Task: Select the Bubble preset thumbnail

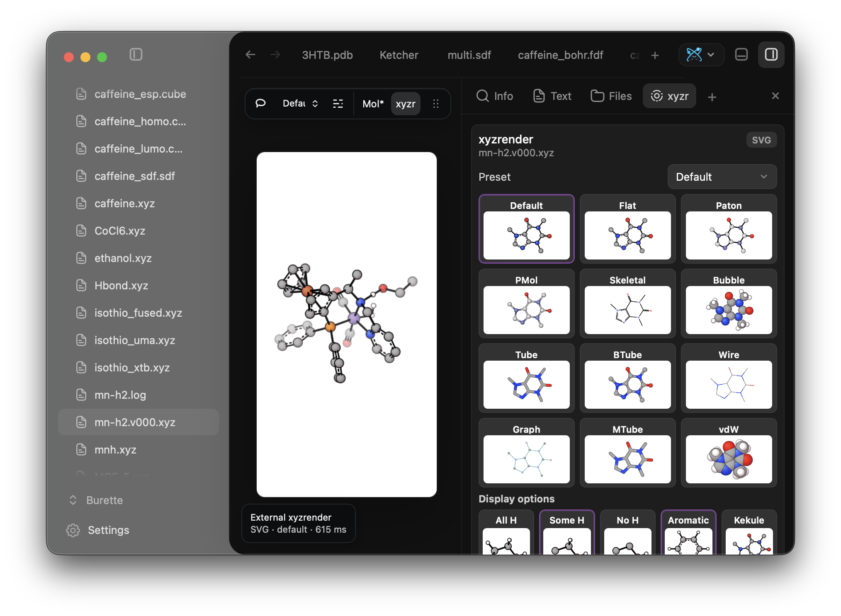Action: pyautogui.click(x=729, y=303)
